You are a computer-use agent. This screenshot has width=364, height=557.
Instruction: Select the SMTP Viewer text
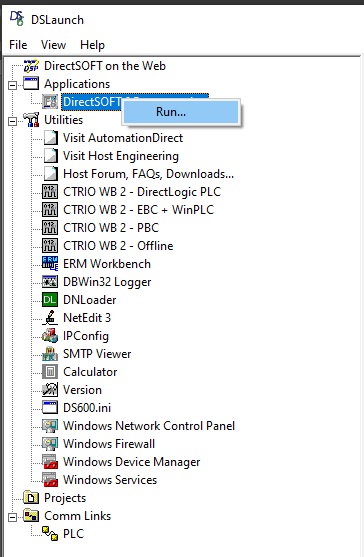click(97, 354)
